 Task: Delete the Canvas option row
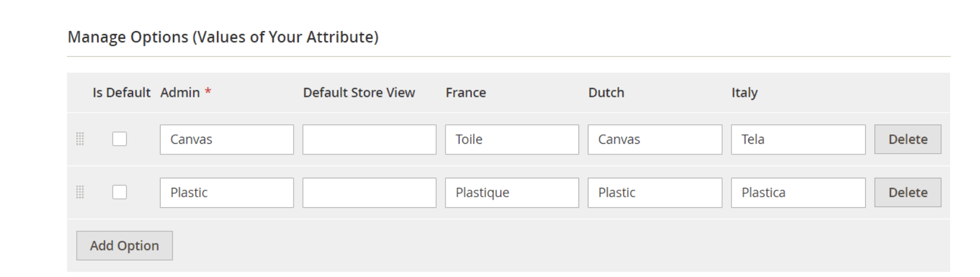click(x=907, y=139)
